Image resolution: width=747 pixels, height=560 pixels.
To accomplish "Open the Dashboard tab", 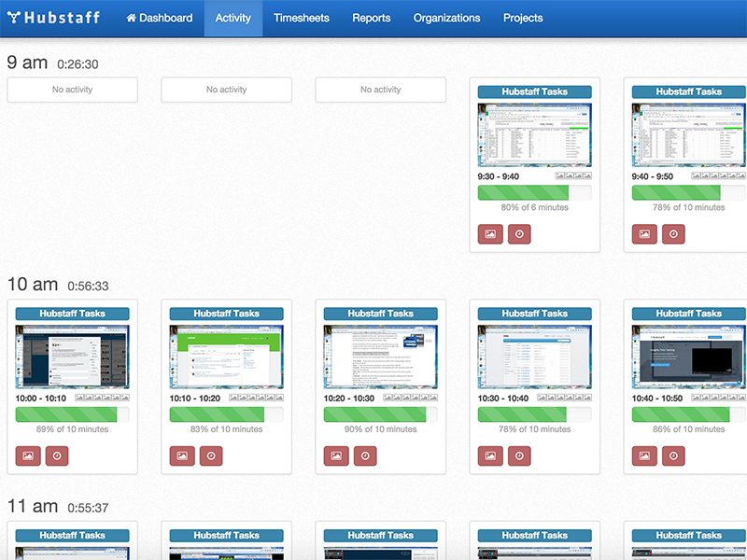I will click(160, 18).
